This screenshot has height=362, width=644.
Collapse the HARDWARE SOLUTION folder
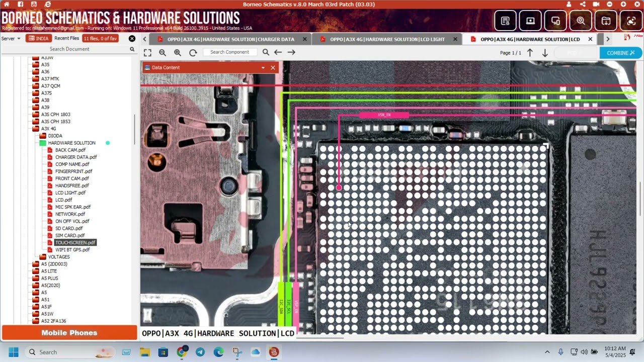(x=43, y=143)
